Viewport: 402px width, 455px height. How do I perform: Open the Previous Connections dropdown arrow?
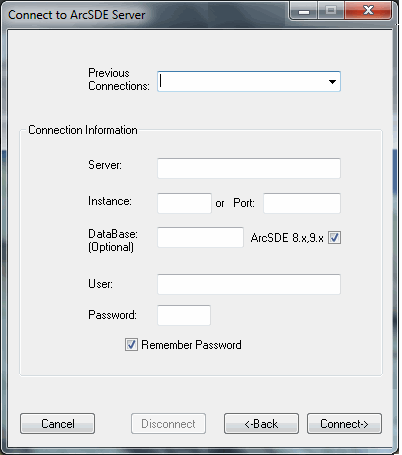[x=332, y=82]
